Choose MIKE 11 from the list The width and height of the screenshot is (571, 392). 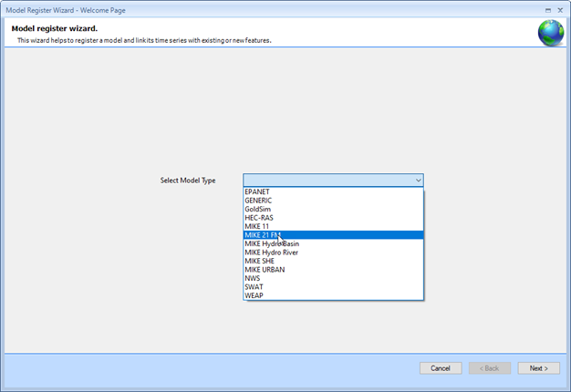[333, 226]
